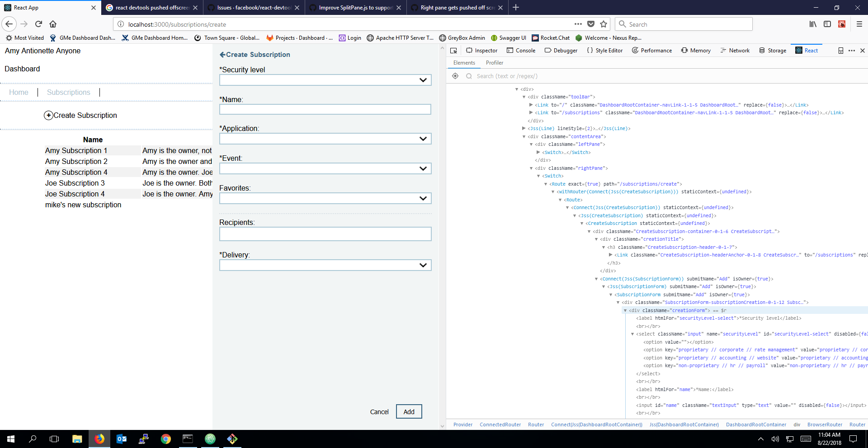Open page actions three-dot menu in address bar
868x448 pixels.
[578, 24]
